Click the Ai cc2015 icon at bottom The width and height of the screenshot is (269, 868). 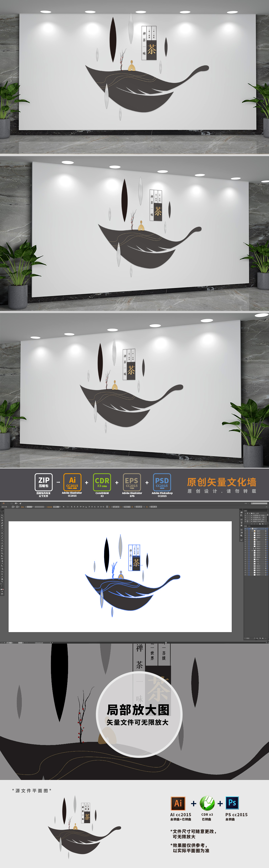coord(178,803)
